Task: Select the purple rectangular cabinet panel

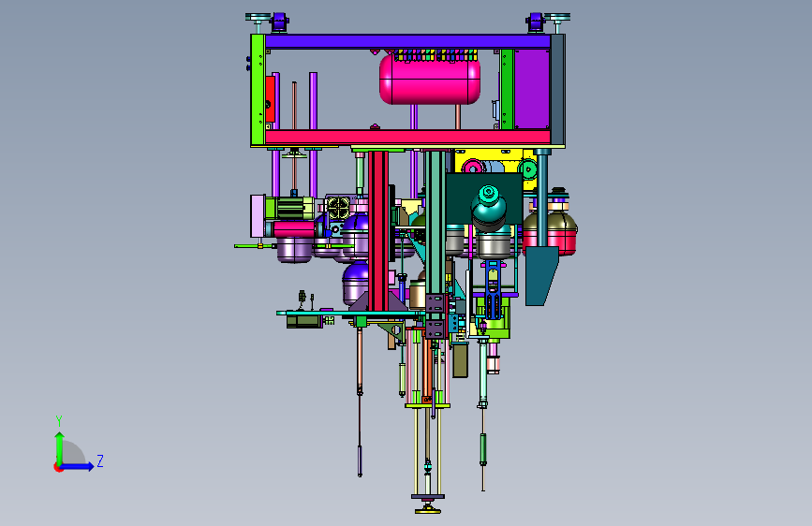Action: pos(531,89)
